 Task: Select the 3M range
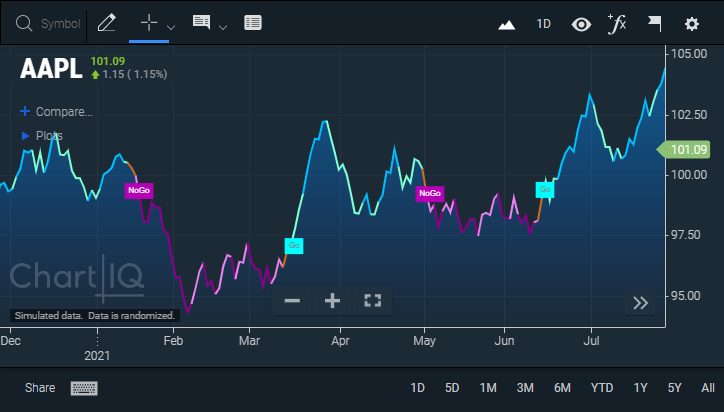525,388
